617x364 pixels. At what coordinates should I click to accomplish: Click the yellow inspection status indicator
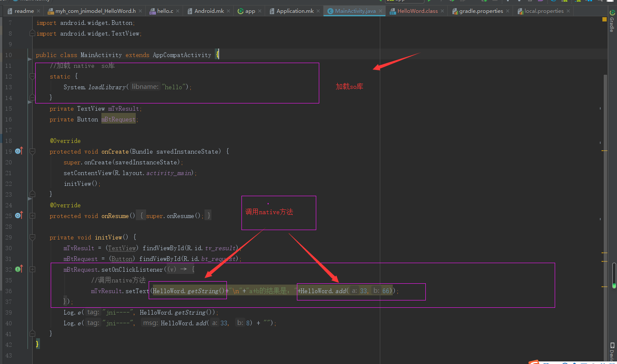pyautogui.click(x=605, y=19)
